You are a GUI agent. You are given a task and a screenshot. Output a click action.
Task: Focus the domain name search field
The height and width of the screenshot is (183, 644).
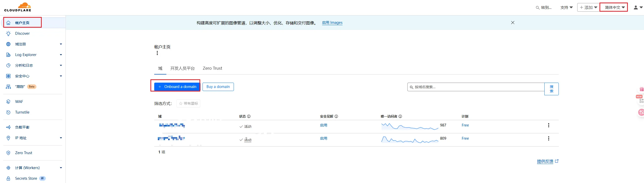tap(476, 87)
